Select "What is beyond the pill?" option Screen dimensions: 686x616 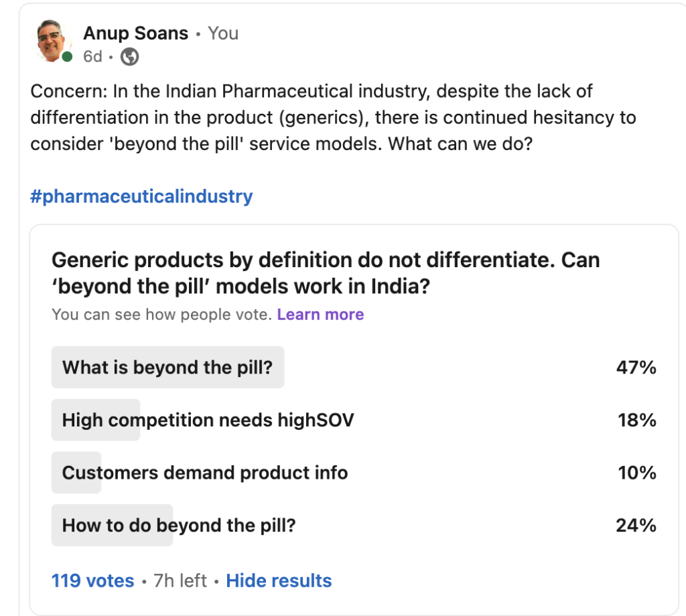click(167, 368)
